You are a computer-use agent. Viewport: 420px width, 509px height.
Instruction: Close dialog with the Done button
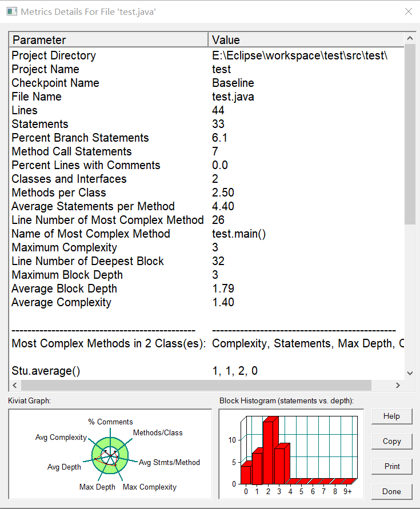coord(392,491)
